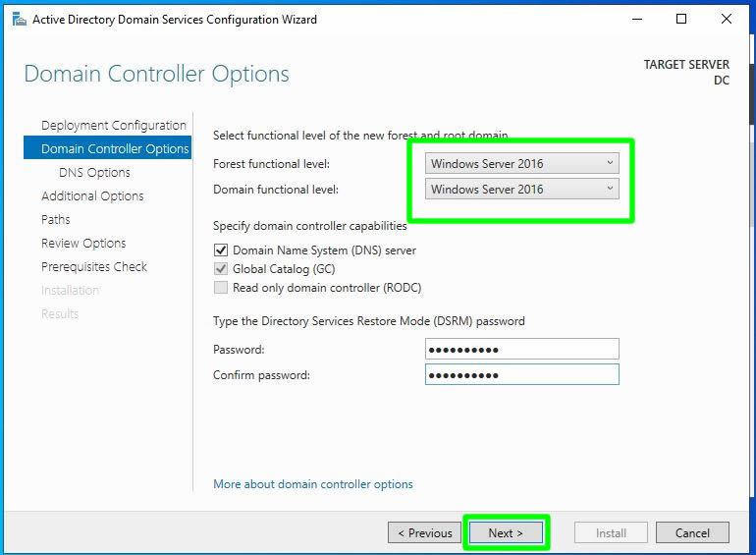Toggle Domain Name System (DNS) server checkbox
756x555 pixels.
(222, 250)
